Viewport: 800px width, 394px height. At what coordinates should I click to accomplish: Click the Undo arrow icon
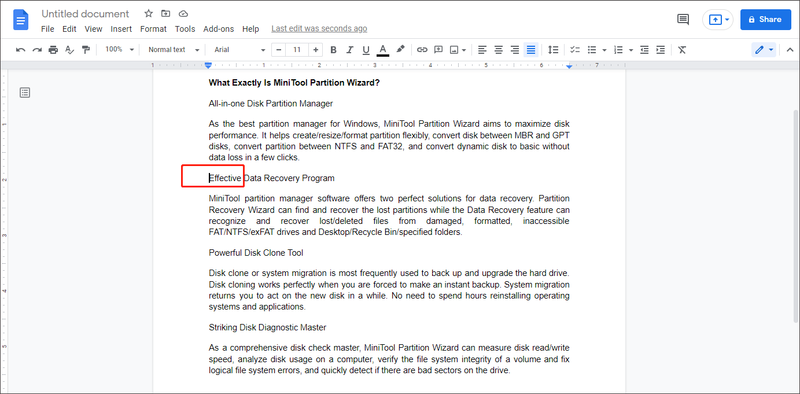(20, 50)
